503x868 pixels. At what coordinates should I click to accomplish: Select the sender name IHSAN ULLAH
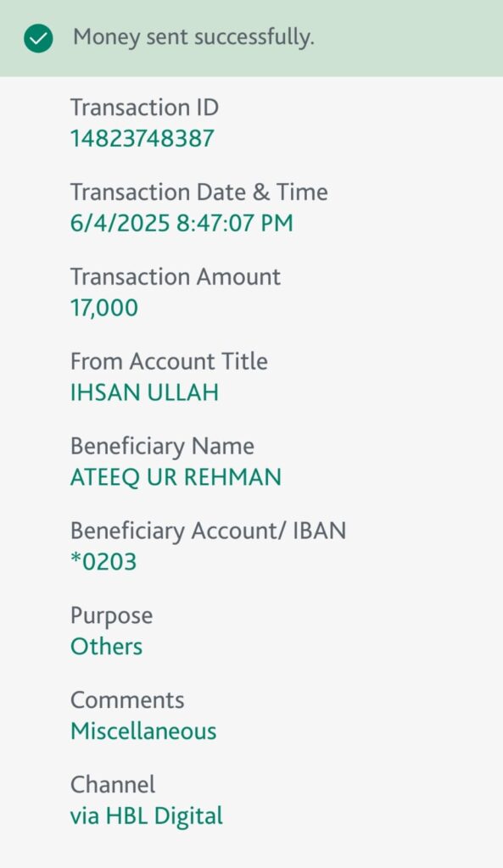[144, 392]
